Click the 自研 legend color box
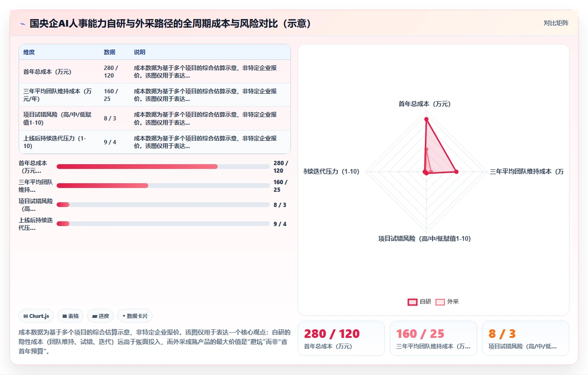This screenshot has height=375, width=588. click(412, 302)
